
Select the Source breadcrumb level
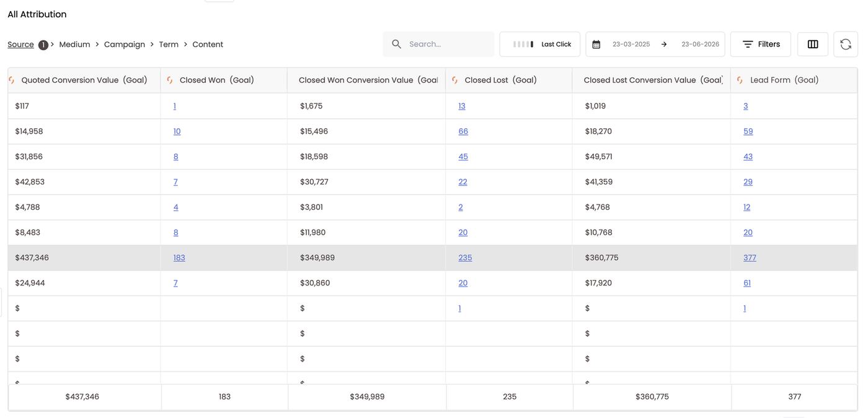[x=20, y=45]
